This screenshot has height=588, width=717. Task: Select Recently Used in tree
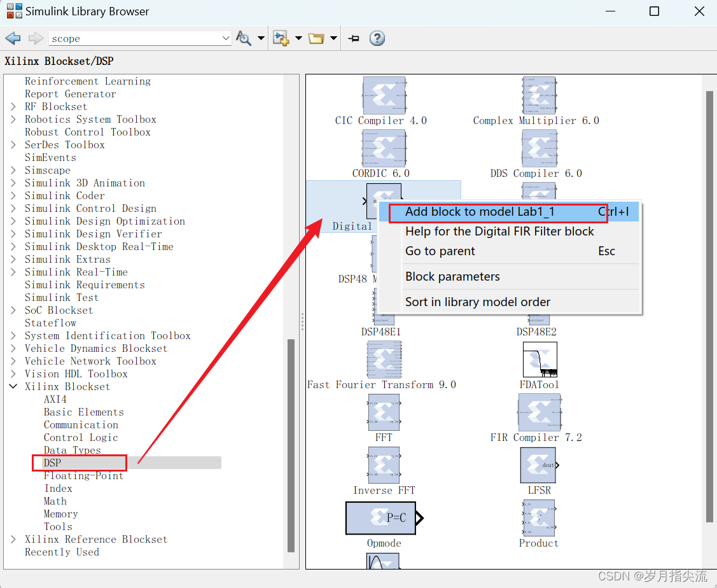tap(62, 552)
